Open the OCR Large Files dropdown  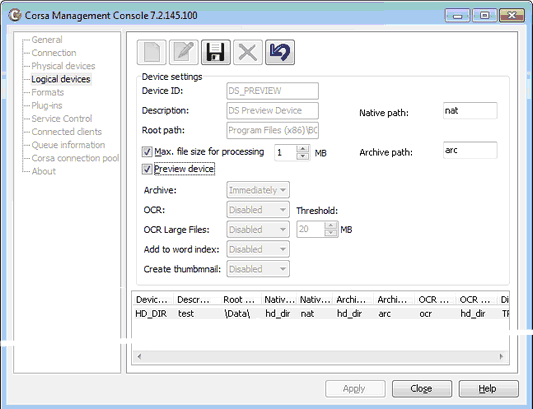pos(258,229)
